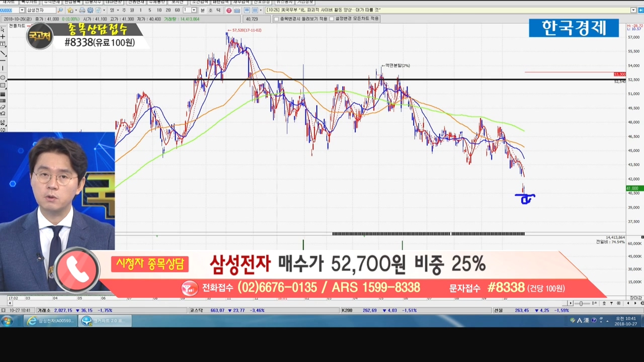Select the 60-minute interval button

(177, 10)
